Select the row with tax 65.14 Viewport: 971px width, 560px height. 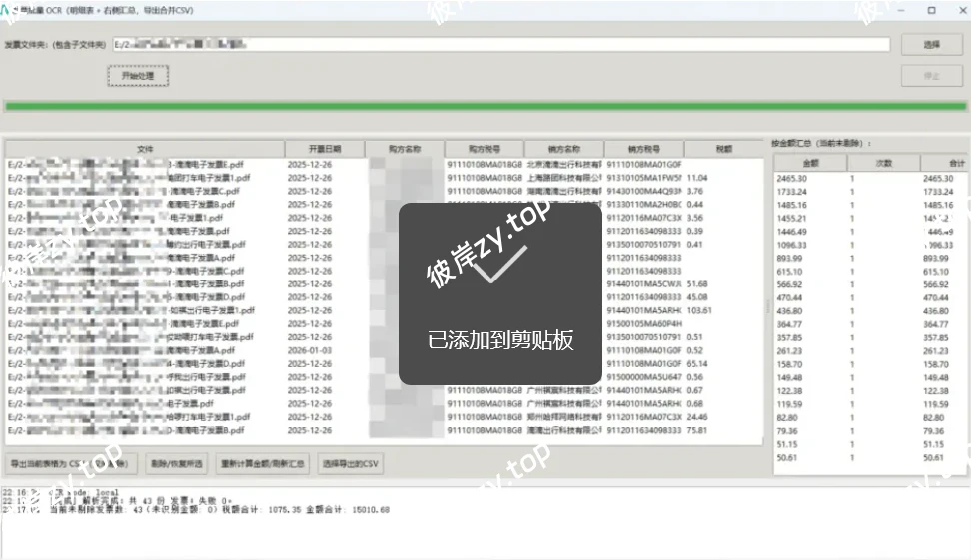[x=384, y=363]
